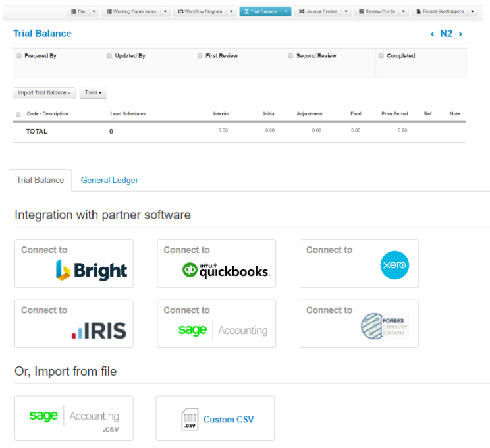Screen dimensions: 490x448
Task: Mark the Completed checkbox
Action: [381, 56]
